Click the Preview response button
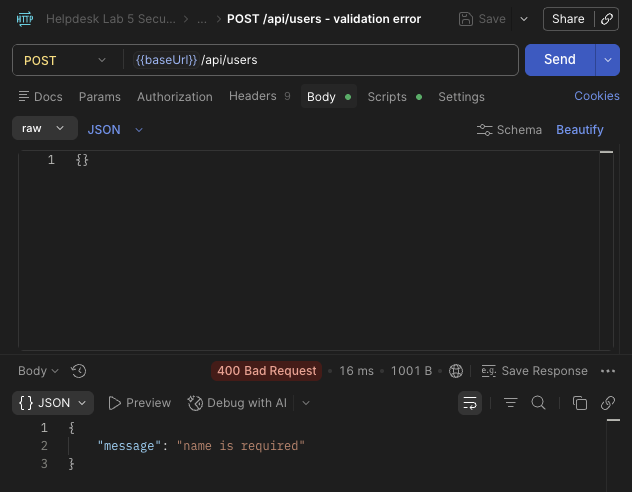The width and height of the screenshot is (632, 492). (x=140, y=403)
